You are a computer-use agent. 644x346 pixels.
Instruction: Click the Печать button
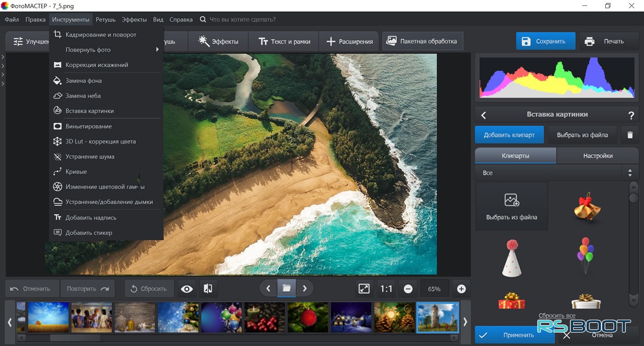(608, 41)
